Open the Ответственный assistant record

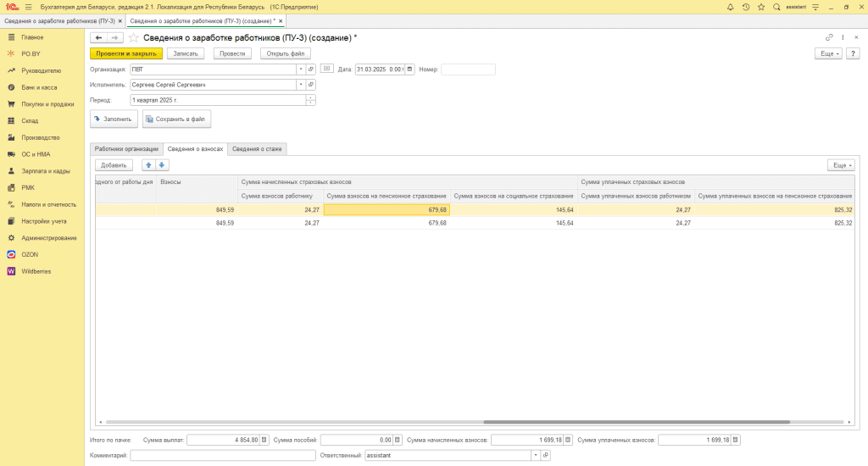tap(545, 455)
